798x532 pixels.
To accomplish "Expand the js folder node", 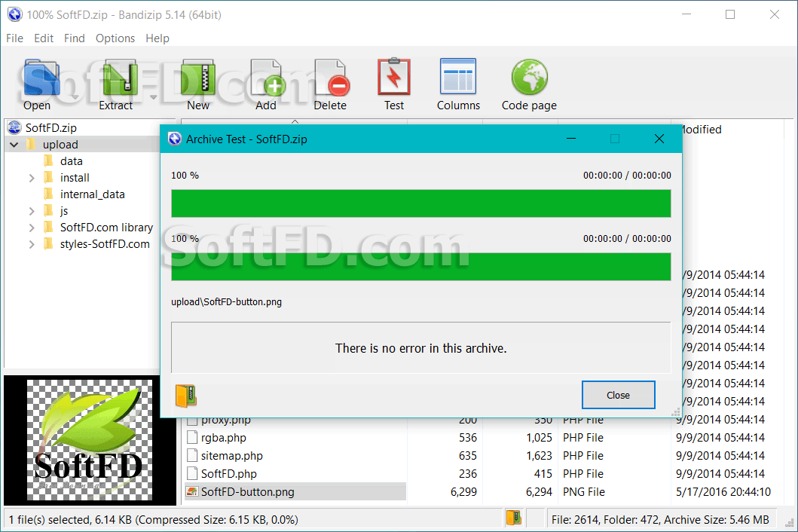I will 32,211.
